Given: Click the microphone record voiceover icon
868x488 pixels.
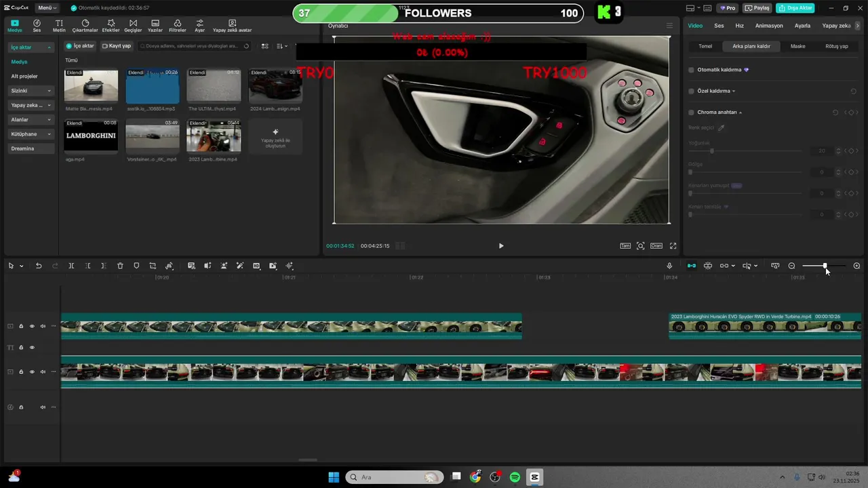Looking at the screenshot, I should click(x=669, y=266).
